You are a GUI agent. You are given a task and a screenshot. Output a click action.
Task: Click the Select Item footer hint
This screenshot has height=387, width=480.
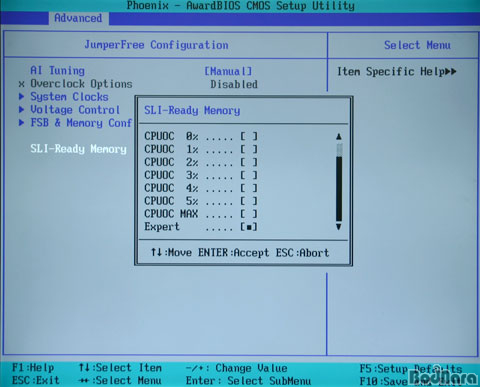(120, 368)
